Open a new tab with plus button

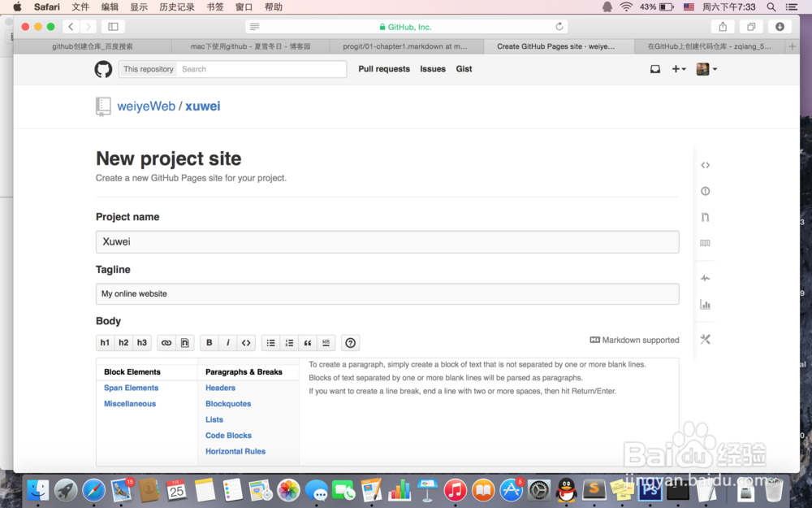[792, 46]
